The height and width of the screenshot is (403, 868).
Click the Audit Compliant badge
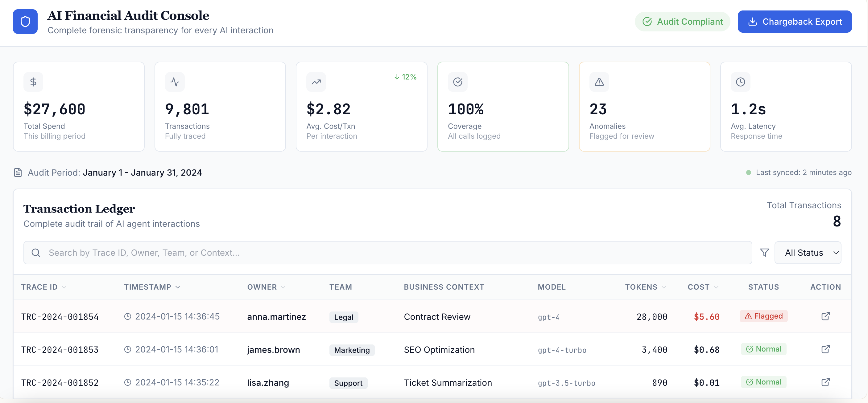(682, 22)
